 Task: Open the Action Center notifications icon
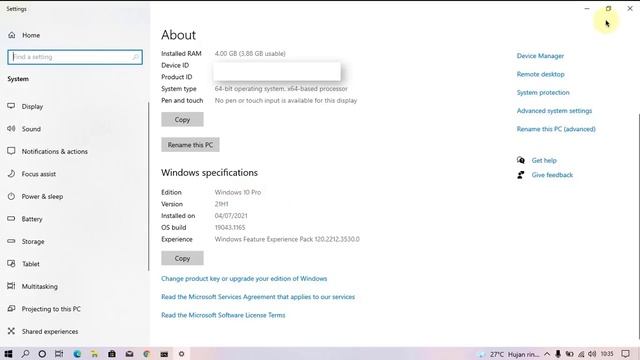(x=625, y=354)
